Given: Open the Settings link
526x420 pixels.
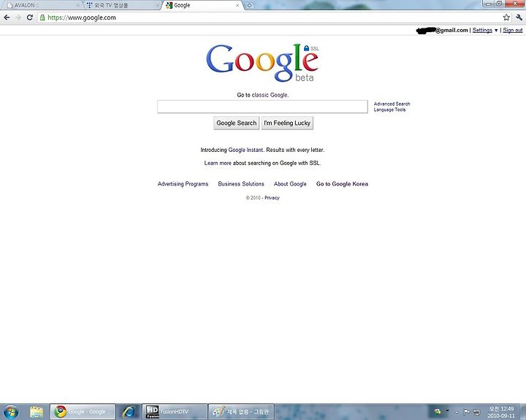Looking at the screenshot, I should pos(482,30).
